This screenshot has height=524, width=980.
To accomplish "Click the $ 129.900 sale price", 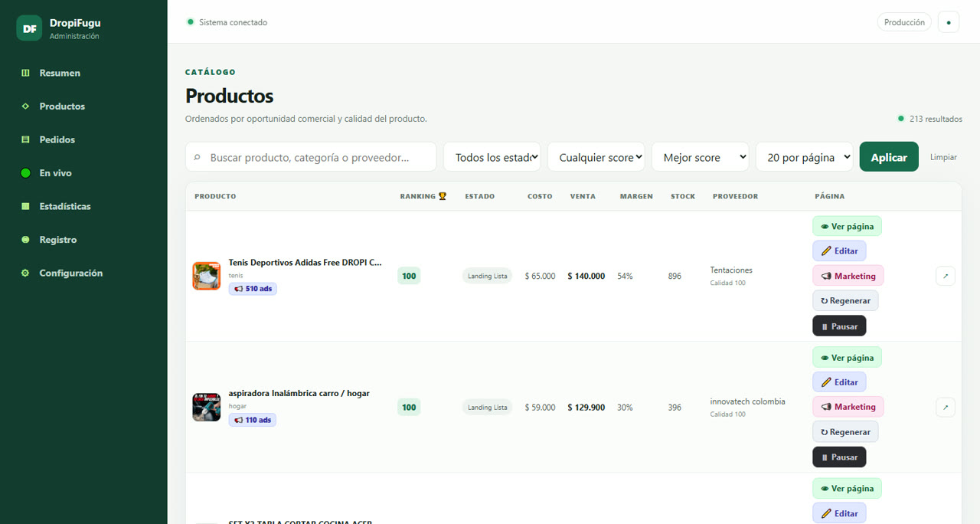I will pyautogui.click(x=586, y=407).
